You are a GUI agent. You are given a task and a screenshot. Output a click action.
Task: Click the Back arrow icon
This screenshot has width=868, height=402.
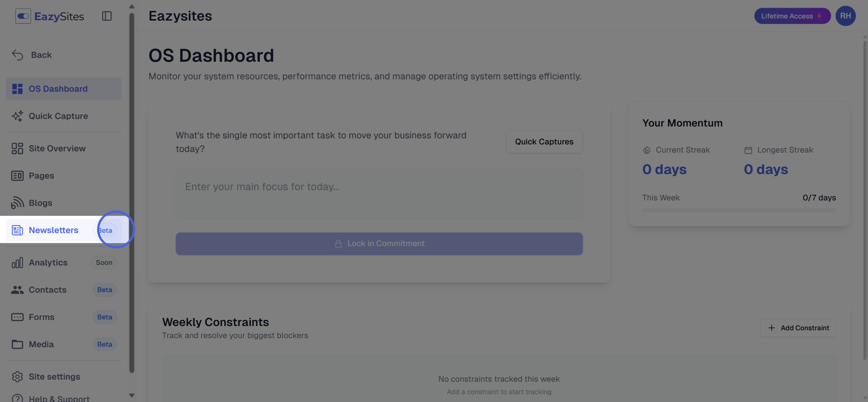pos(17,55)
